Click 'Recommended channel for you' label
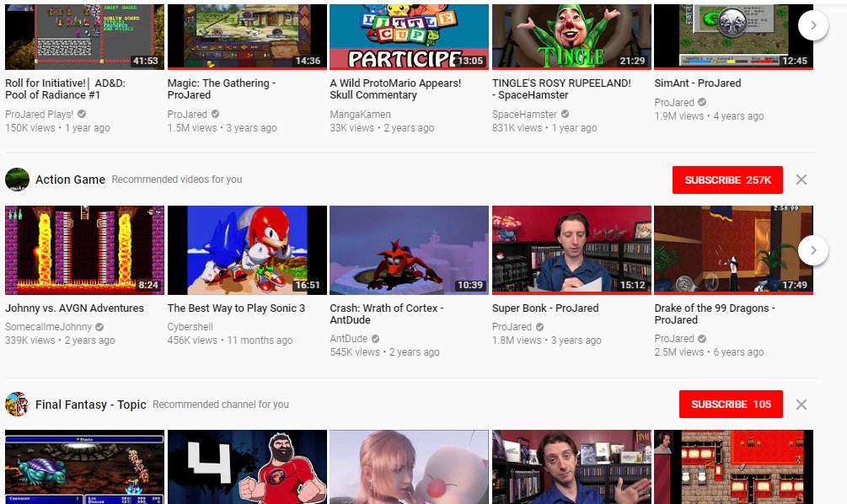This screenshot has height=504, width=847. [x=221, y=404]
